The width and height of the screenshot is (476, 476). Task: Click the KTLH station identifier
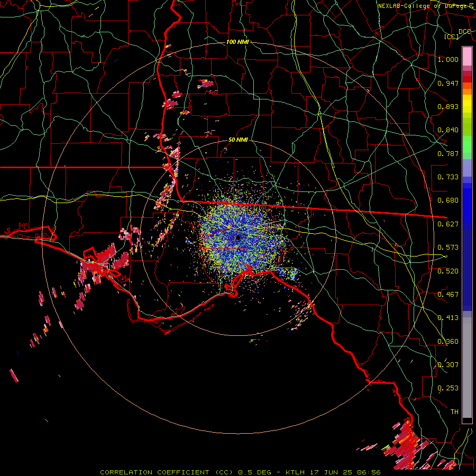[295, 472]
